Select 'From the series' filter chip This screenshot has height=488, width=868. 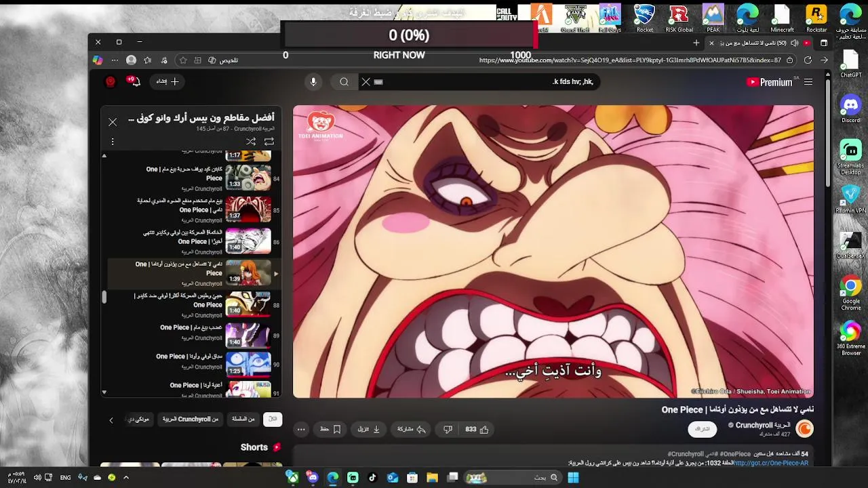(x=243, y=420)
